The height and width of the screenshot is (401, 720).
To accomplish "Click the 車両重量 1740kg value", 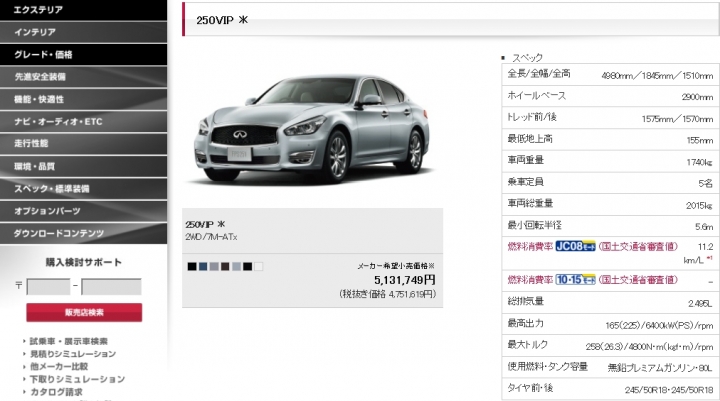I will coord(700,162).
